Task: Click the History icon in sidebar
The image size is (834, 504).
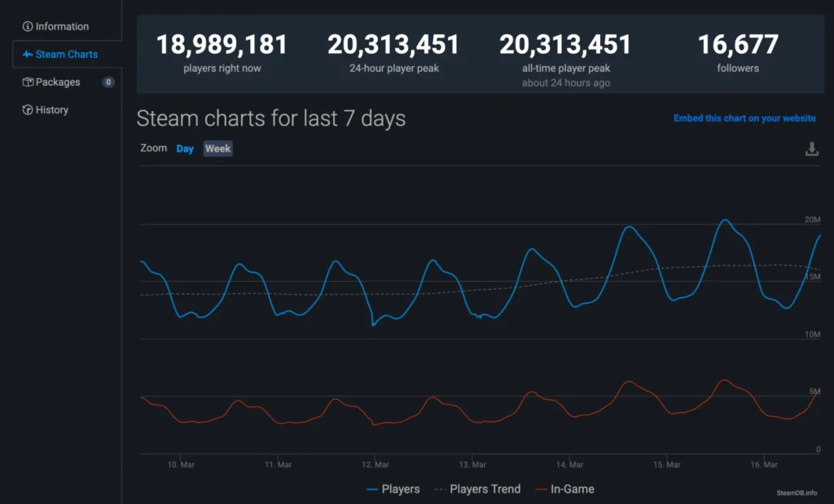Action: [x=28, y=110]
